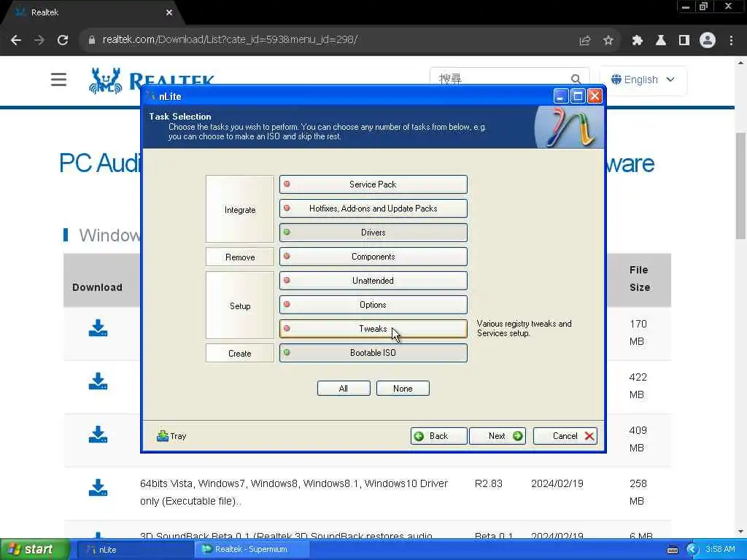747x560 pixels.
Task: Proceed with the Next button
Action: [x=498, y=436]
